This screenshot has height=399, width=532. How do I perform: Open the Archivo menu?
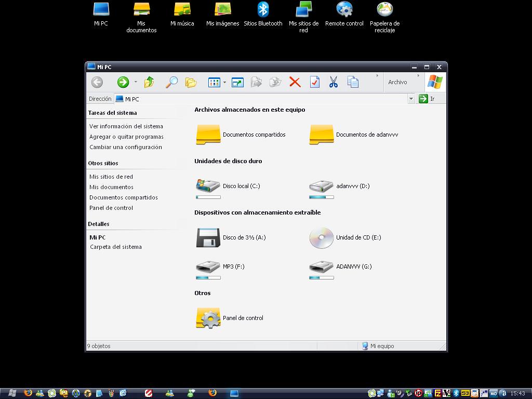[x=397, y=82]
